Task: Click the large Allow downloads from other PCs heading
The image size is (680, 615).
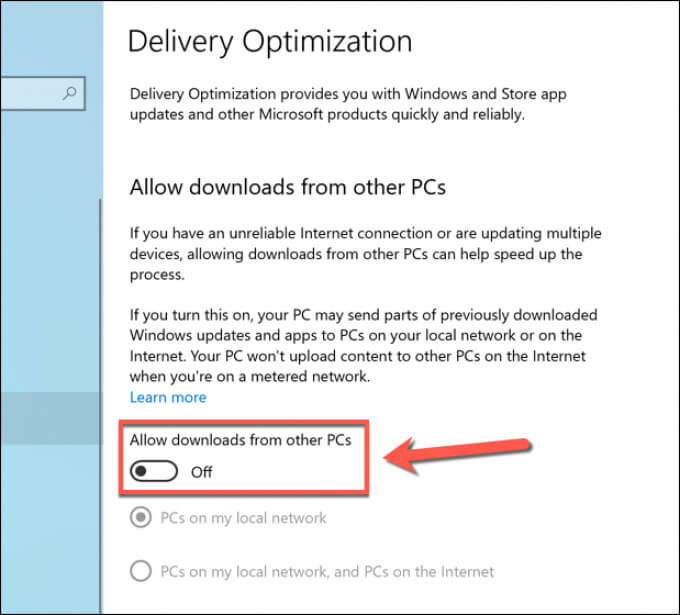Action: point(287,186)
